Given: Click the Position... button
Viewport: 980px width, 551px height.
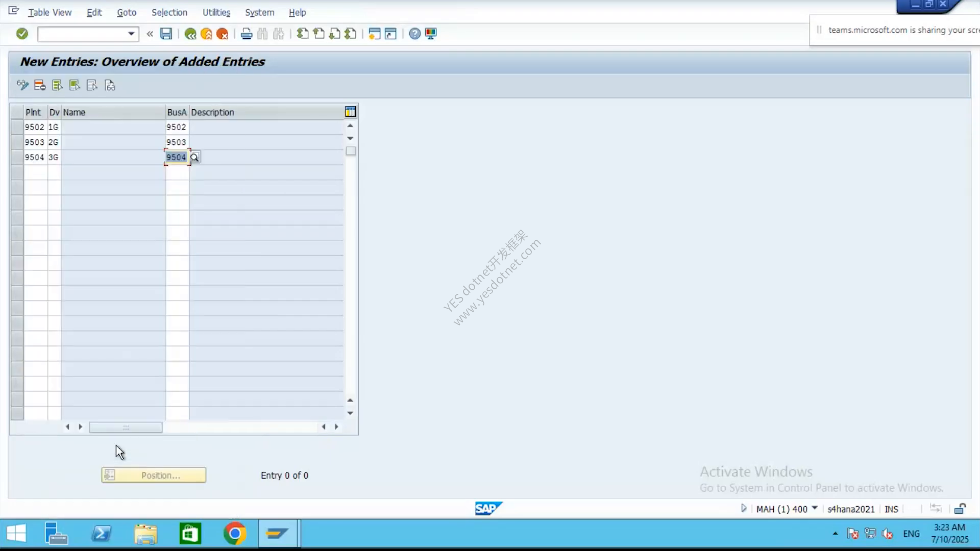Looking at the screenshot, I should [x=154, y=475].
